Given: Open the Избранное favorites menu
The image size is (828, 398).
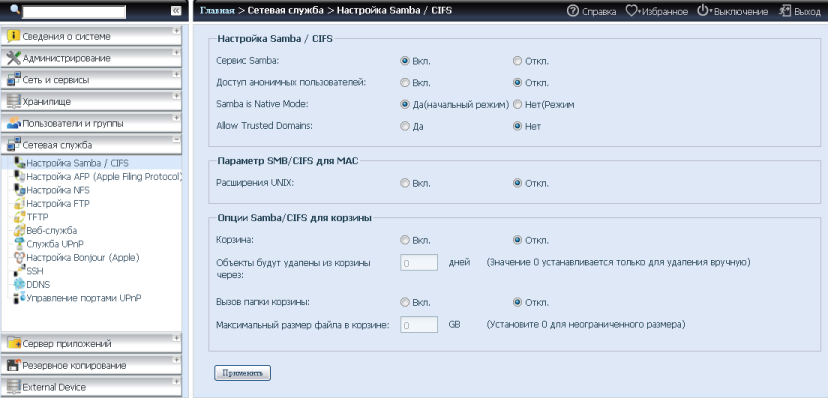Looking at the screenshot, I should 664,11.
